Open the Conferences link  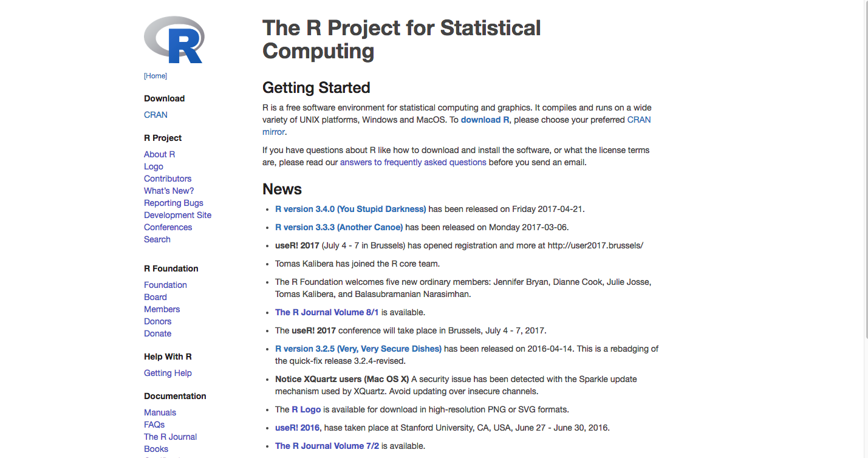tap(168, 227)
